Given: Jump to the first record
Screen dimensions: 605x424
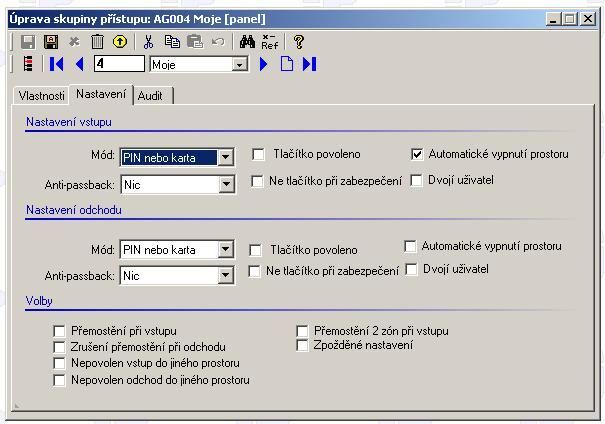Looking at the screenshot, I should [x=56, y=64].
